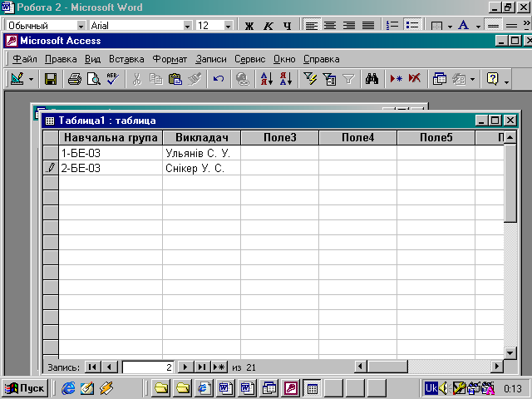
Task: Open the Формат menu
Action: click(x=170, y=59)
